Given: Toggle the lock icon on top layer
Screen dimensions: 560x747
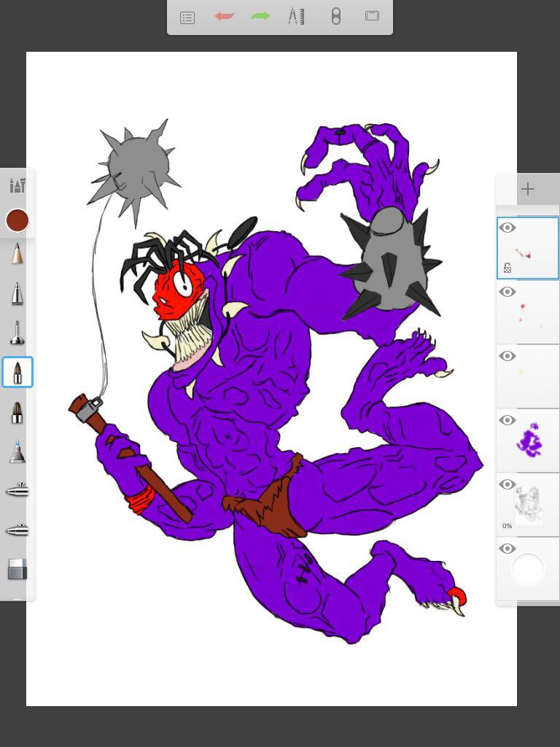Looking at the screenshot, I should coord(507,268).
